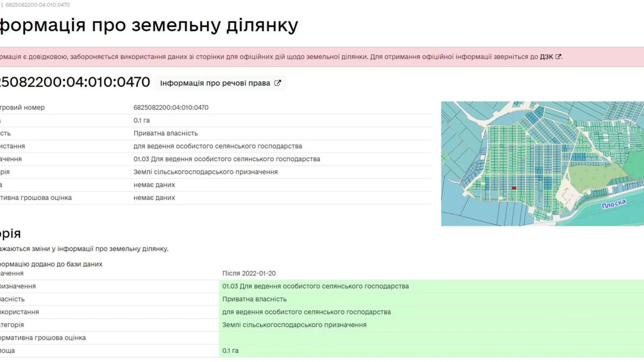Click the cadastral number value in the details table
This screenshot has height=362, width=644.
(171, 108)
